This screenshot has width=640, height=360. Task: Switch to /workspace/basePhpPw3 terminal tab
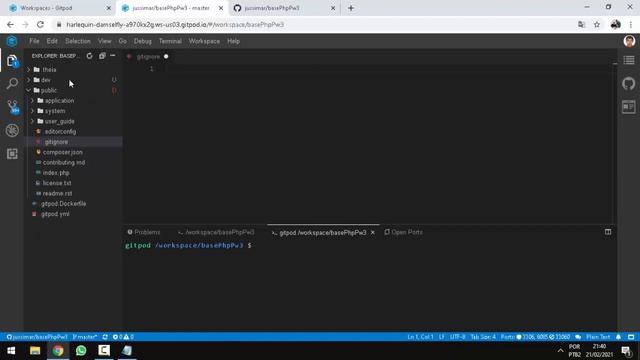(216, 232)
